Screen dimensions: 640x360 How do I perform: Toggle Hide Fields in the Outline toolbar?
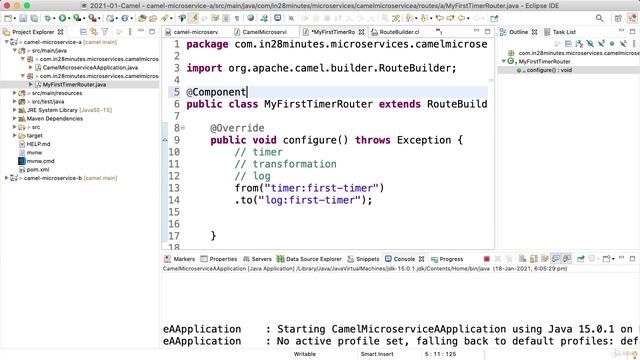pos(590,44)
